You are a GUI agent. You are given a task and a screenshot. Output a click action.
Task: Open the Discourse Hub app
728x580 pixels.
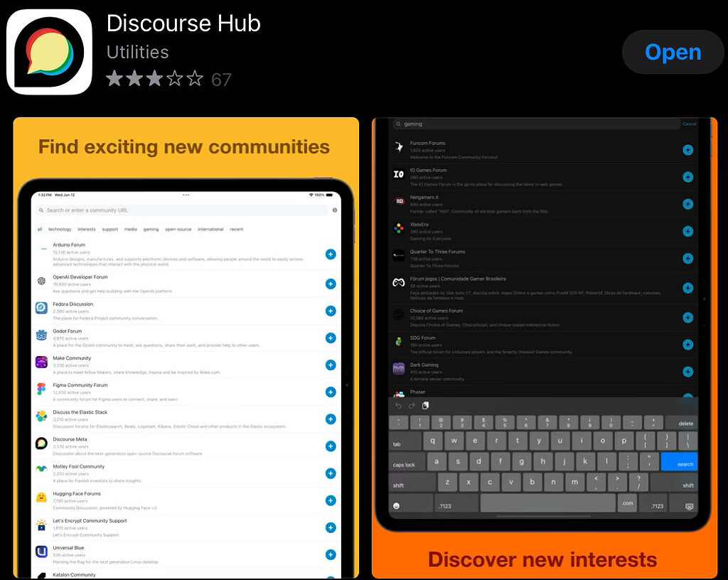pyautogui.click(x=673, y=52)
